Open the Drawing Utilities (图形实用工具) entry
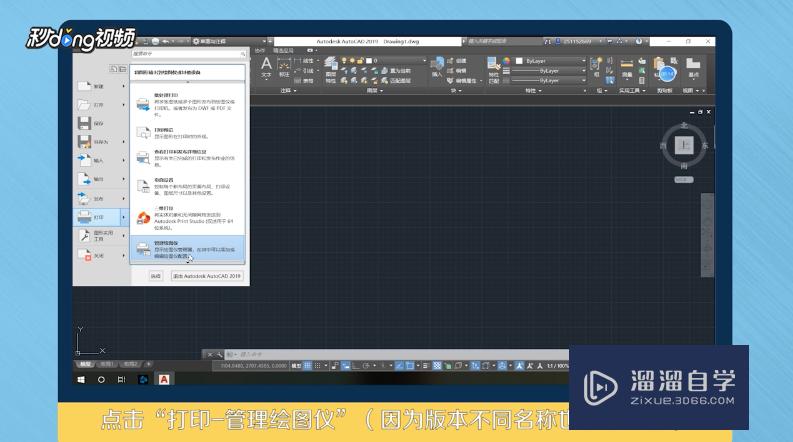This screenshot has width=793, height=442. tap(100, 236)
